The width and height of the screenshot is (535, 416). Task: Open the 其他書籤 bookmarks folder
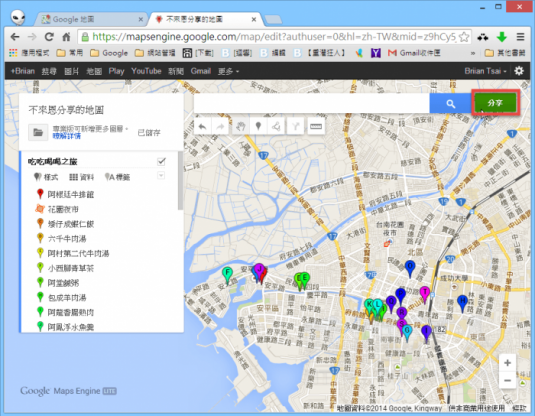(505, 53)
